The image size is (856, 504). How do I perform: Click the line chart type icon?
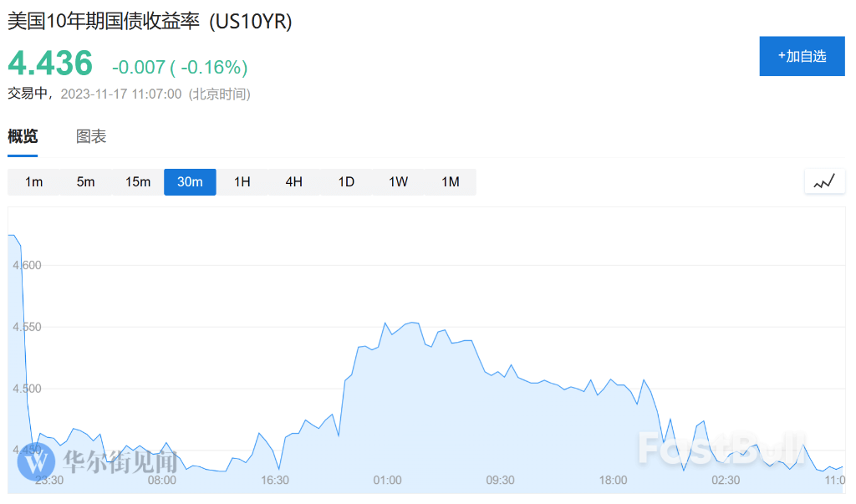[x=824, y=182]
